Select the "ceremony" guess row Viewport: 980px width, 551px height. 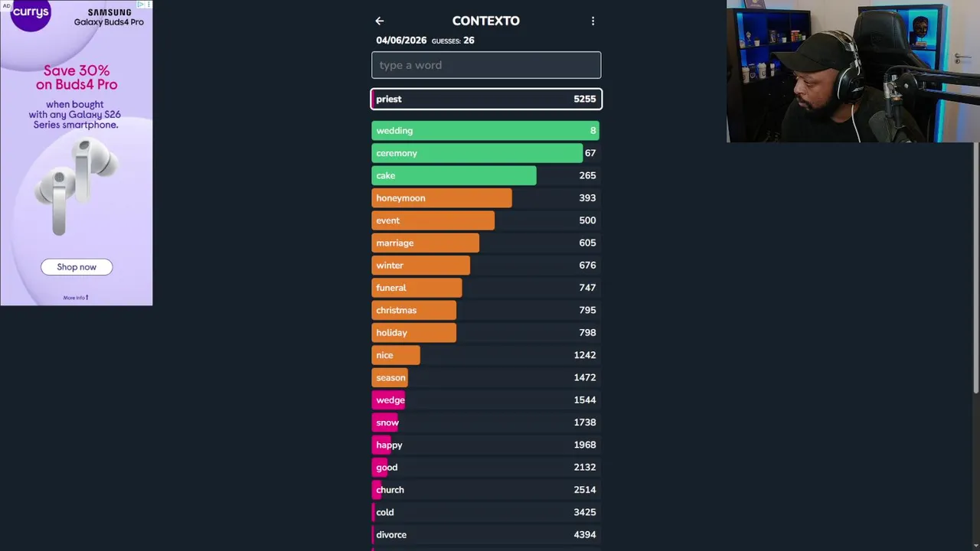tap(486, 153)
